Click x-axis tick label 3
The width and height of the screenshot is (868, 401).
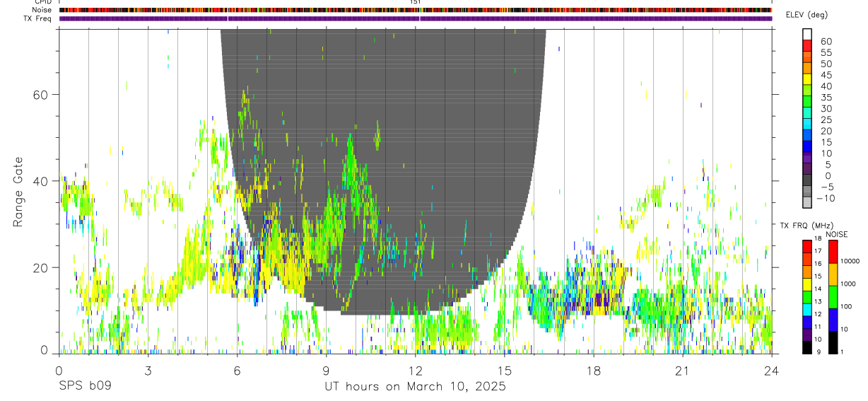(148, 371)
